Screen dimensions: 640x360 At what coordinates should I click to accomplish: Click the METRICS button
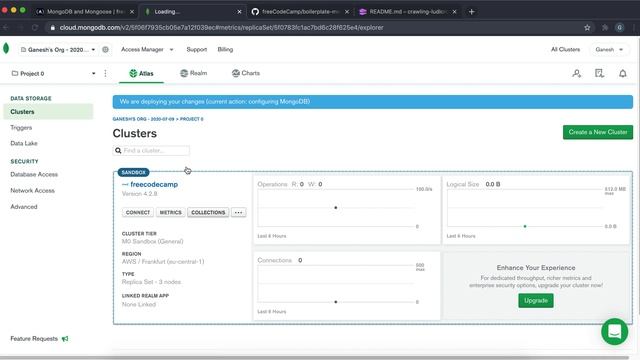click(x=170, y=212)
